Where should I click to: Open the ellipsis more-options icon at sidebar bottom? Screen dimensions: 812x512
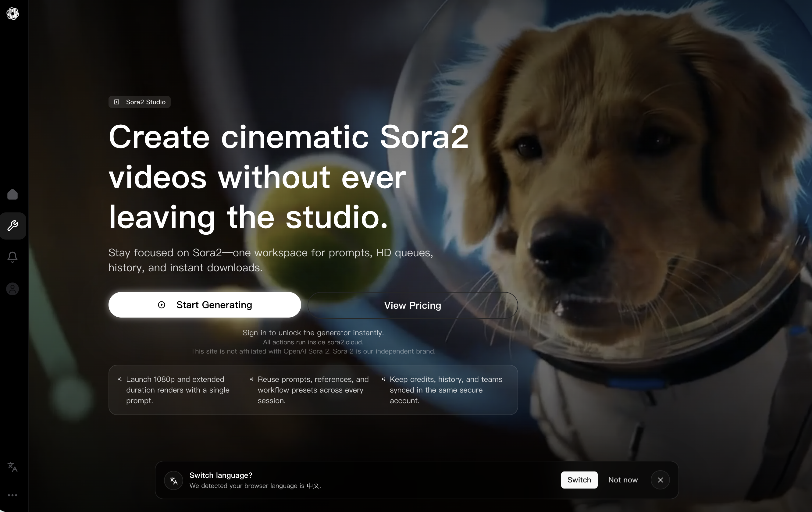click(x=13, y=495)
